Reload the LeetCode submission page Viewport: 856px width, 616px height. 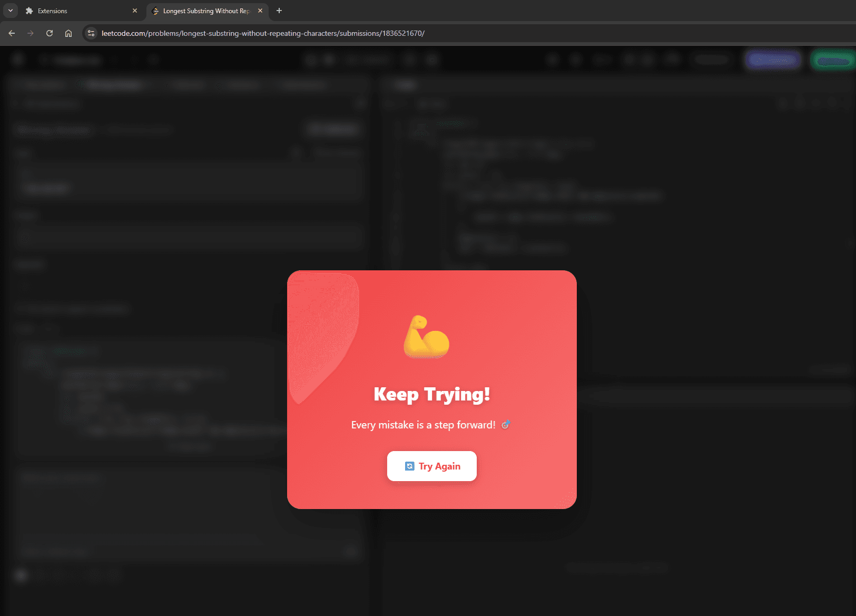point(50,33)
